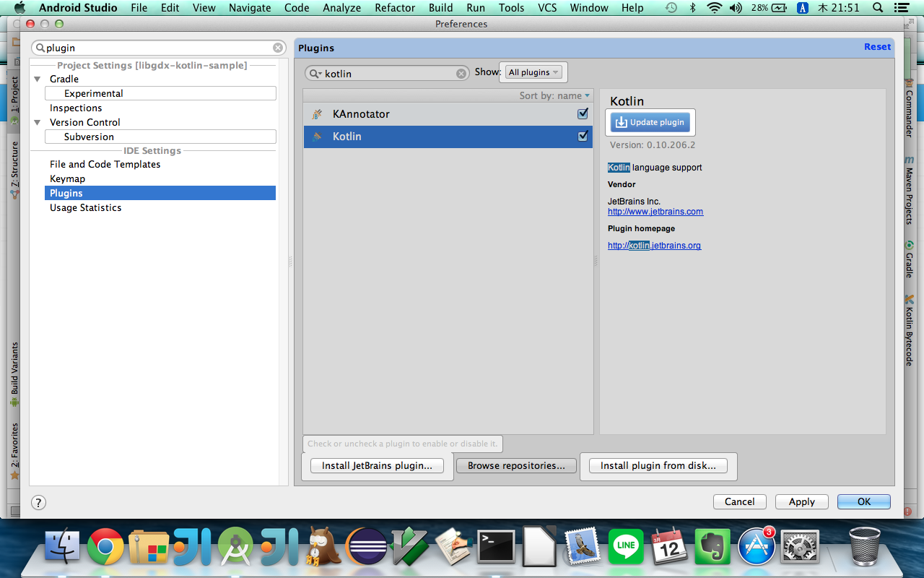Image resolution: width=924 pixels, height=578 pixels.
Task: Clear the 'kotlin' plugin search text
Action: (x=461, y=74)
